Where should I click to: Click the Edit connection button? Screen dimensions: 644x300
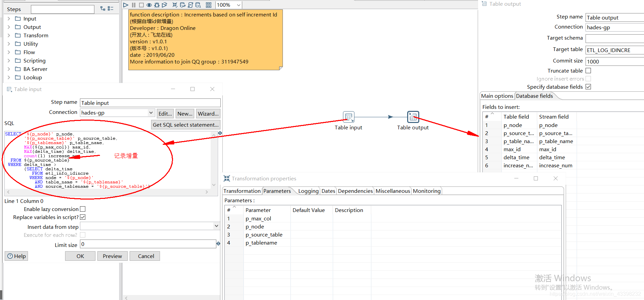(165, 114)
